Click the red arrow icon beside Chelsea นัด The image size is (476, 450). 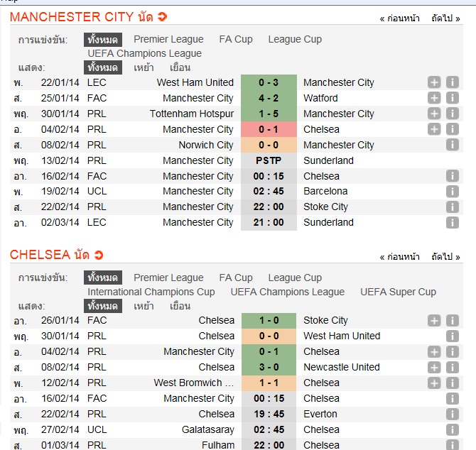98,256
